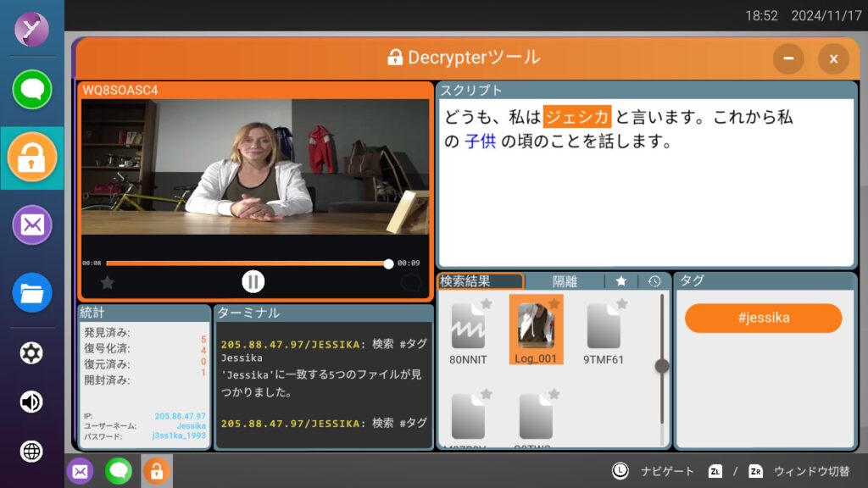Click the lock icon in Decrypter title
868x488 pixels.
pos(395,58)
